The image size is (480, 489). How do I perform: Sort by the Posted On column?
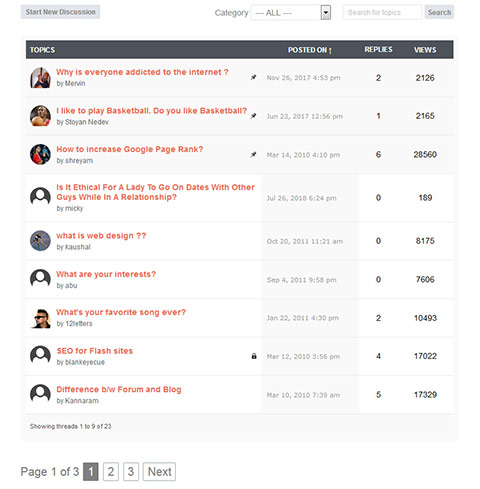310,50
